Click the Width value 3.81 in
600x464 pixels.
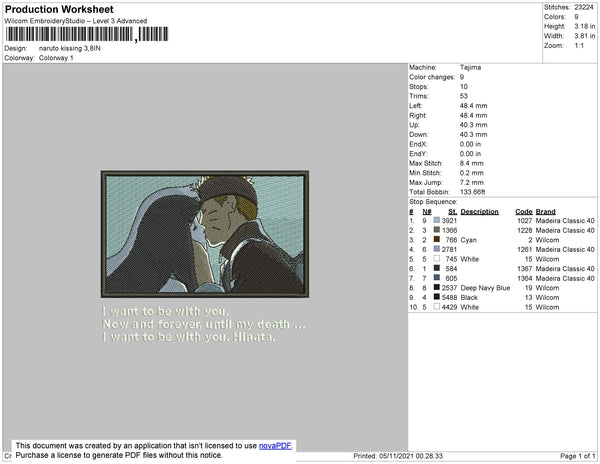click(584, 36)
